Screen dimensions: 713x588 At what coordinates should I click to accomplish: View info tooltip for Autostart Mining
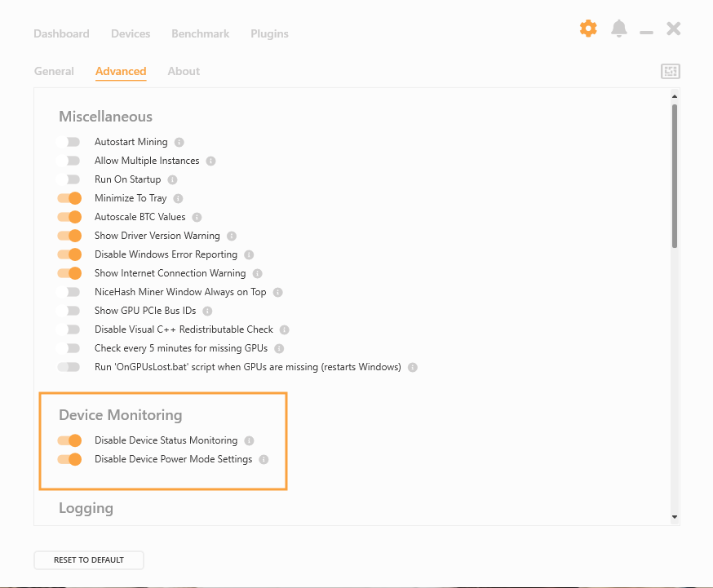pyautogui.click(x=178, y=142)
